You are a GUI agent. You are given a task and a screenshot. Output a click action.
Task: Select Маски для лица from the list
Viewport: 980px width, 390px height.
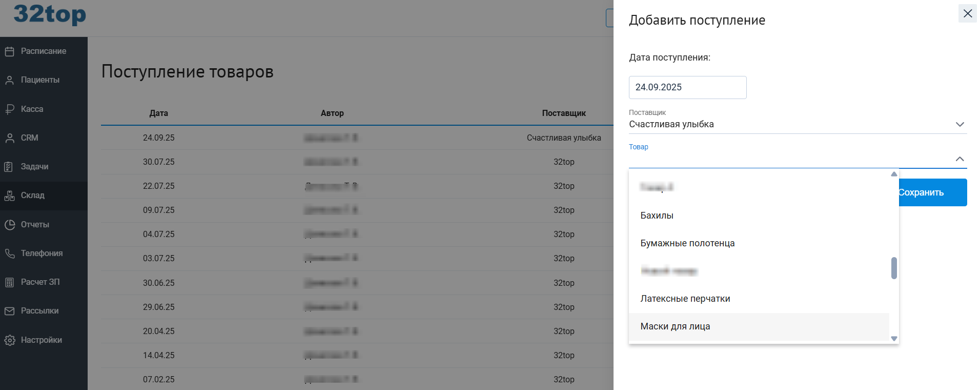click(x=675, y=326)
